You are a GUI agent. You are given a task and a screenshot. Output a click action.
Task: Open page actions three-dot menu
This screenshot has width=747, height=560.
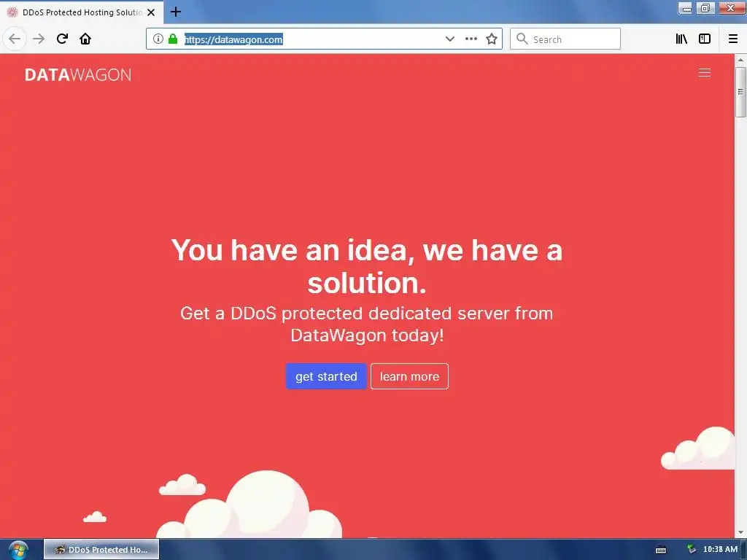pos(471,39)
